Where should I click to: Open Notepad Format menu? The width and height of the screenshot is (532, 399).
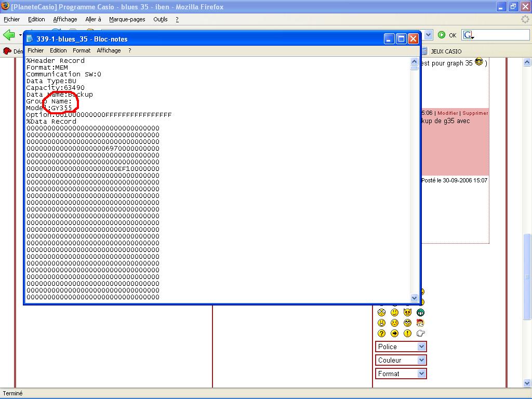point(82,50)
